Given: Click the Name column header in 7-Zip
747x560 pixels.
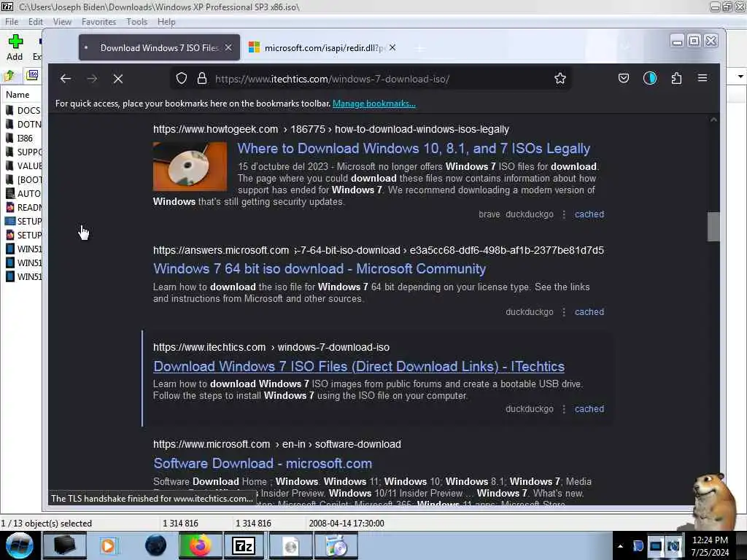Looking at the screenshot, I should pos(18,95).
